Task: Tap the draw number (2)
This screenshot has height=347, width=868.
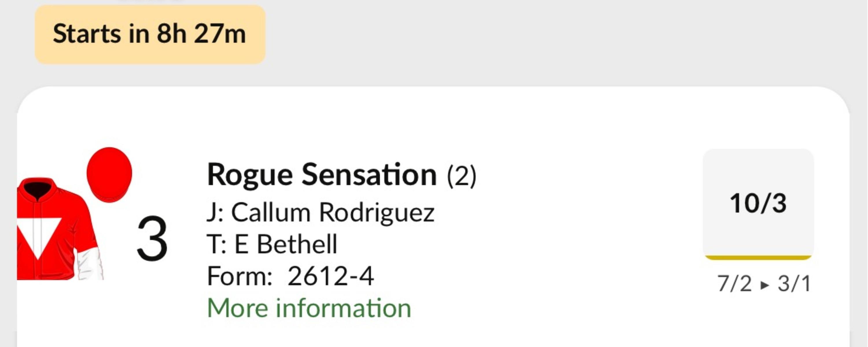Action: (x=461, y=176)
